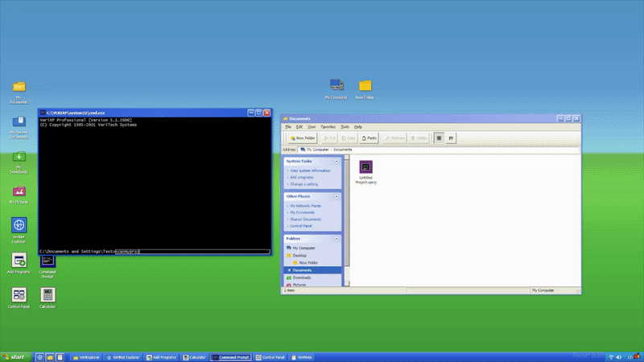Select Desktop in Folders tree
Viewport: 644px width, 362px height.
click(x=312, y=256)
